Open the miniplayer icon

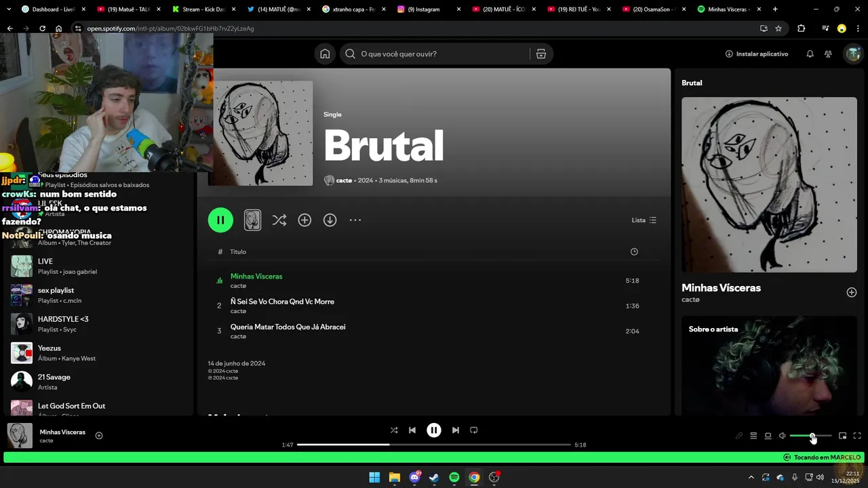pos(842,436)
